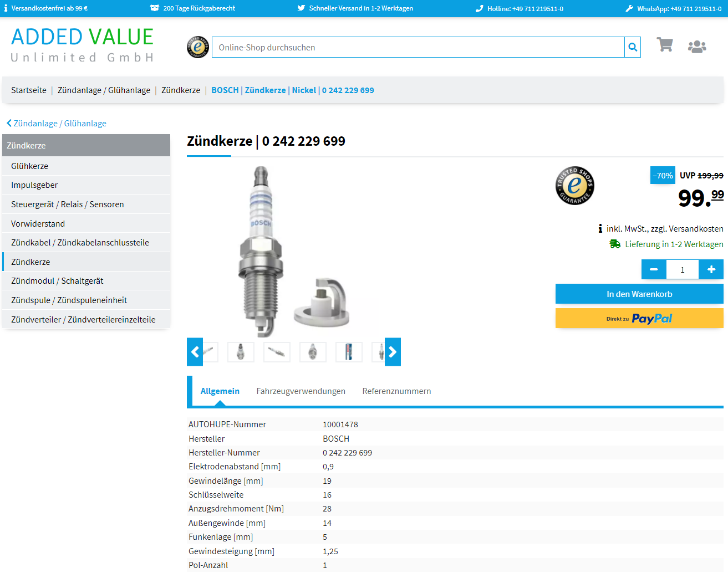
Task: Open Impulsgeber category in sidebar
Action: tap(86, 185)
